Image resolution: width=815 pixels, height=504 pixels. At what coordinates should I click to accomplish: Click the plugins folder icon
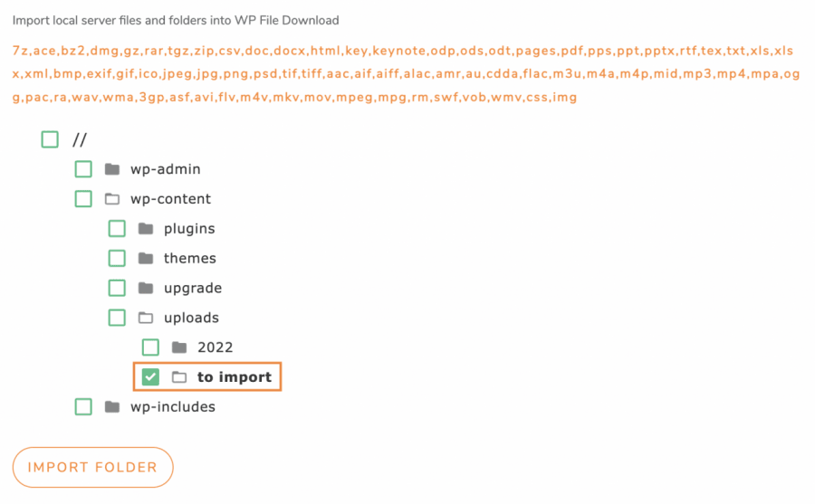coord(145,229)
